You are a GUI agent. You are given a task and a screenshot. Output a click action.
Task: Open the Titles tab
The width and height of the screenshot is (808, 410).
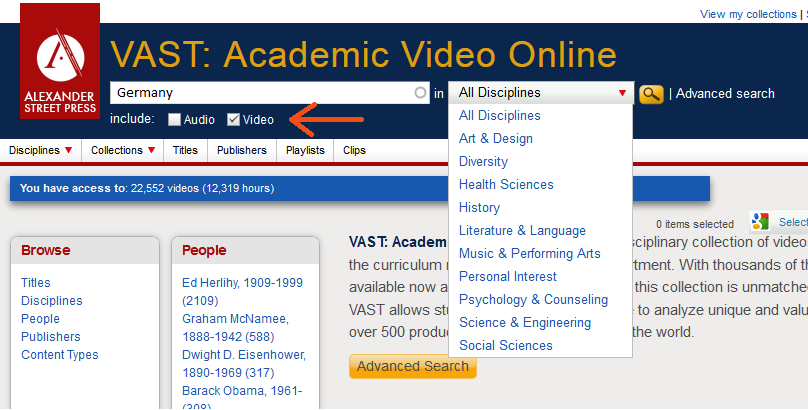185,151
